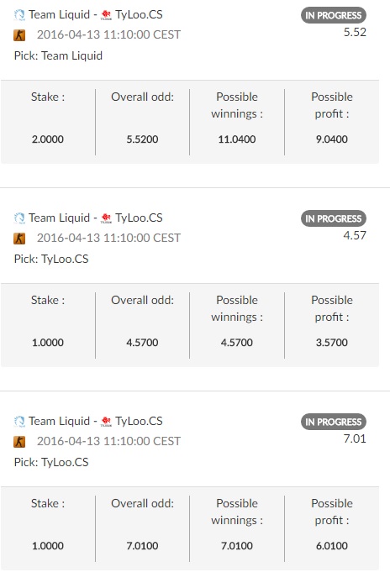Click TyLoo logo icon in third bet
This screenshot has height=588, width=390.
(106, 422)
